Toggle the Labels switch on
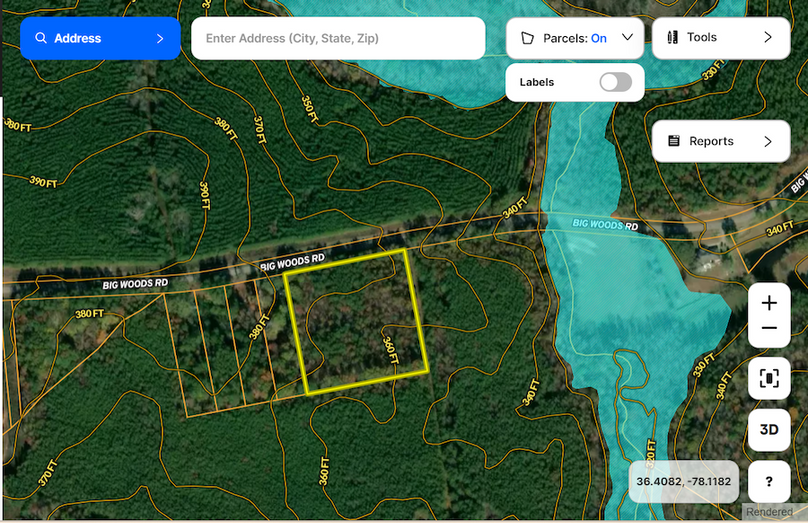This screenshot has width=808, height=523. pos(616,82)
